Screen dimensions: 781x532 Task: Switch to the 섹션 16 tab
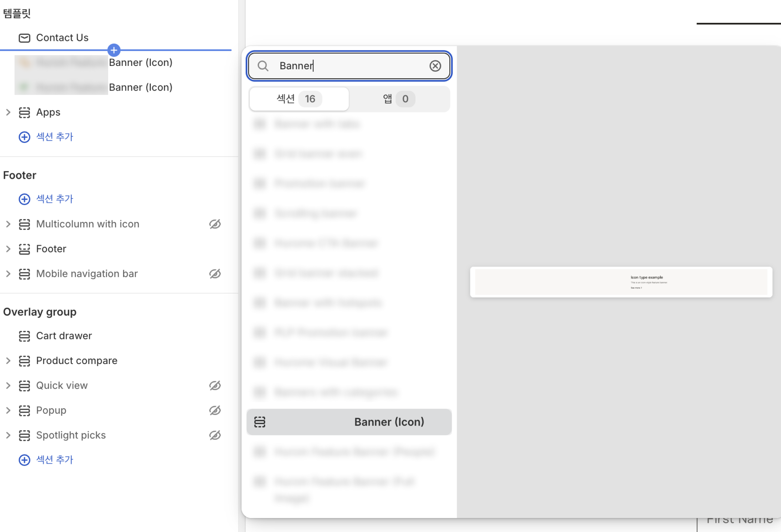point(299,99)
